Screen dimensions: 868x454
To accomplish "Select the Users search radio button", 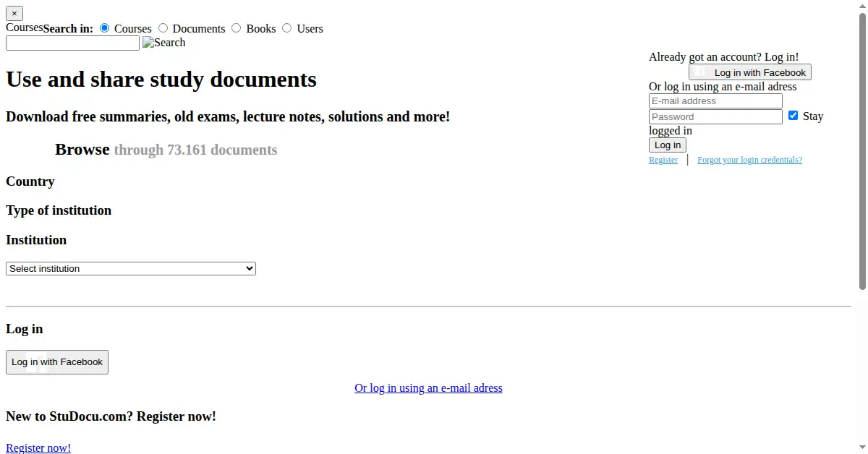I will pos(287,28).
